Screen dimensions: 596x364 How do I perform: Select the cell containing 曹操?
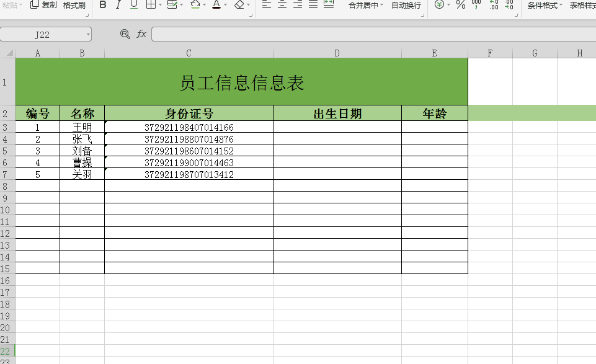pyautogui.click(x=82, y=162)
